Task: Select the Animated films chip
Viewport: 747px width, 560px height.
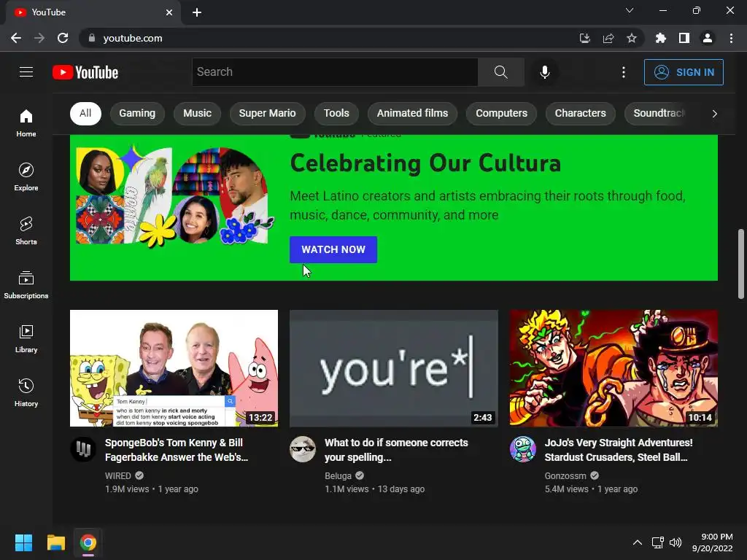Action: pyautogui.click(x=413, y=113)
